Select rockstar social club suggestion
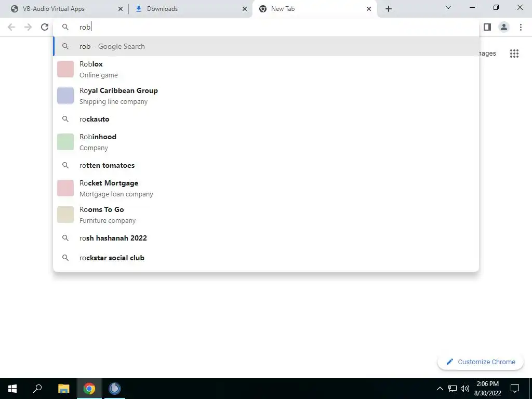532x399 pixels. click(x=266, y=258)
